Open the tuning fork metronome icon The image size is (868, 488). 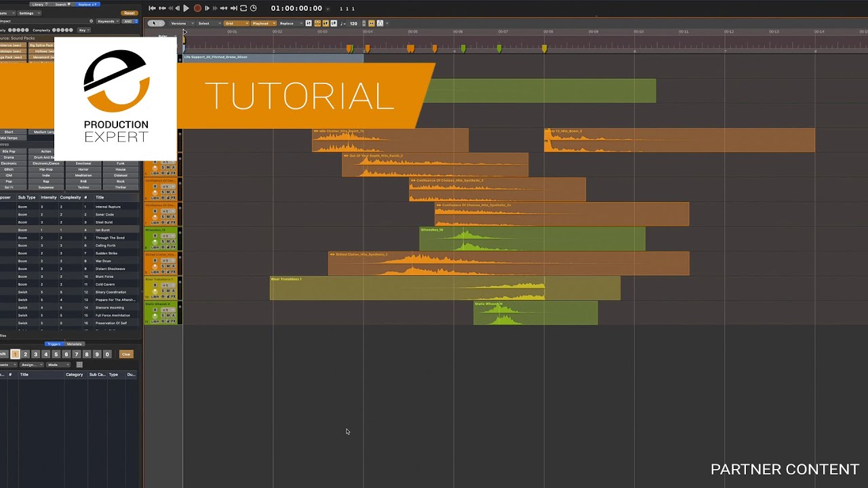pyautogui.click(x=380, y=23)
